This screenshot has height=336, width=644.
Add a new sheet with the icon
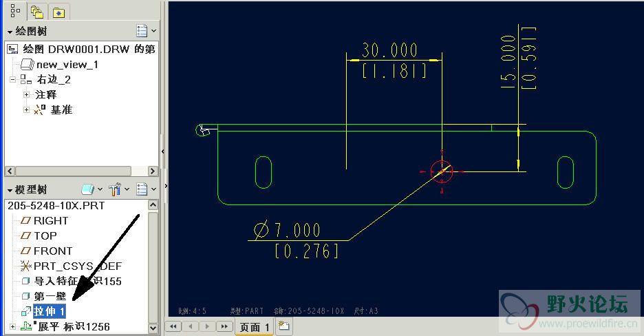pyautogui.click(x=283, y=326)
